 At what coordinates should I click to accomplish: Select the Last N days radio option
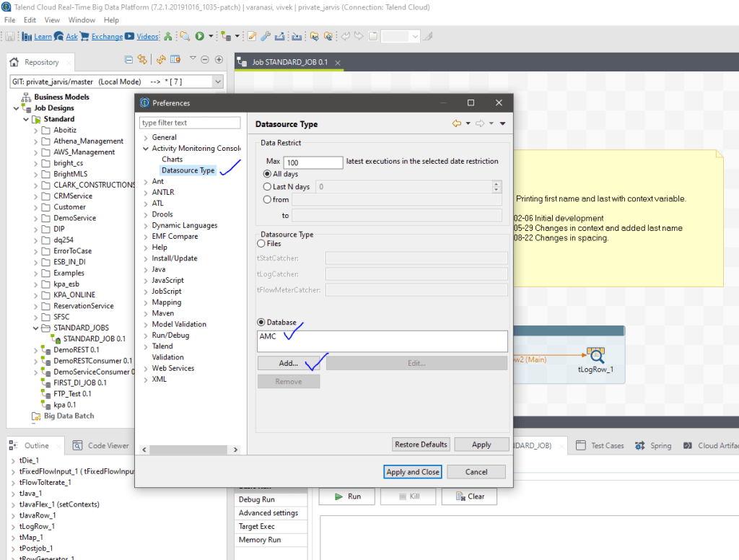[268, 187]
